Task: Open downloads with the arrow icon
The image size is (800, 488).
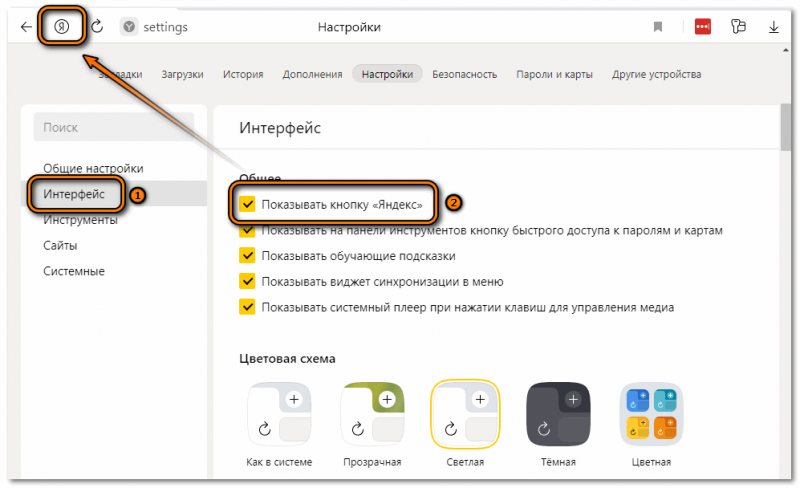Action: (x=773, y=27)
